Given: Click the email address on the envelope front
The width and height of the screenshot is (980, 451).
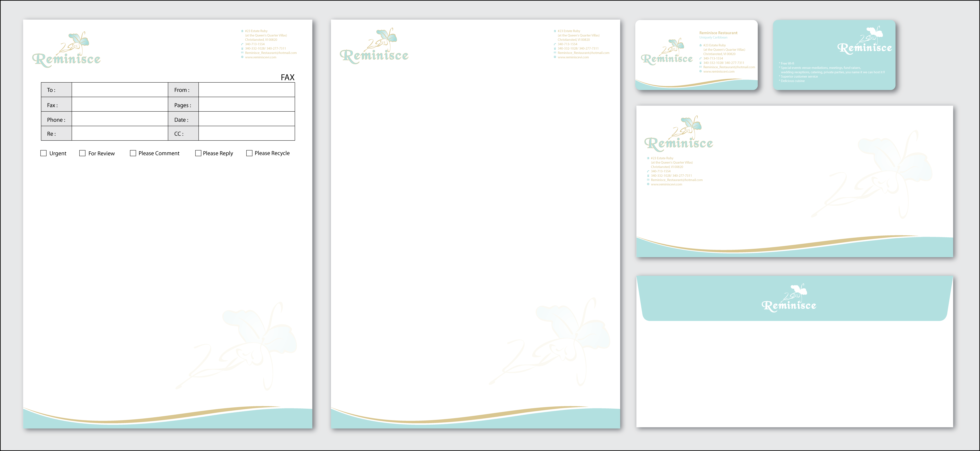Looking at the screenshot, I should [676, 180].
